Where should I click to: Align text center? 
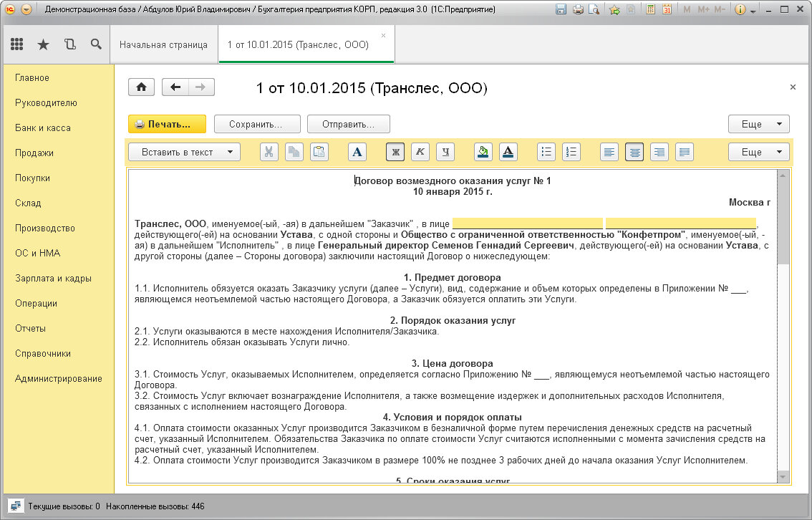tap(634, 153)
